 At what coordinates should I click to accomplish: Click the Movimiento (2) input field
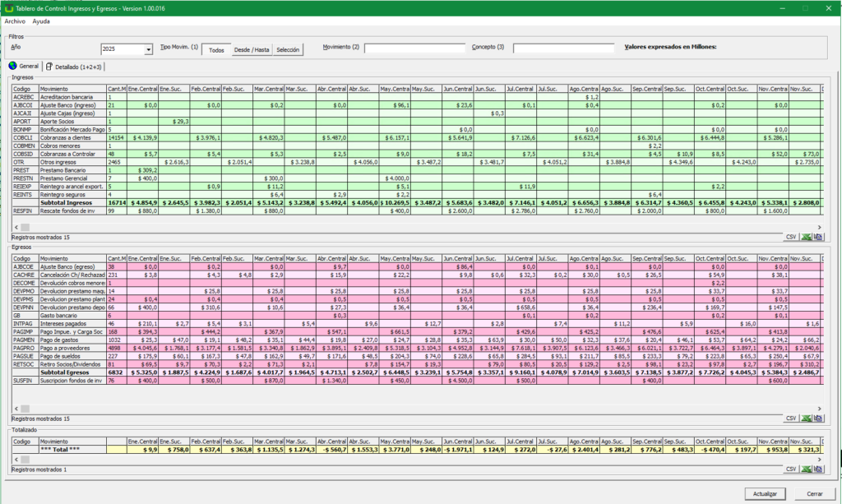[x=414, y=49]
